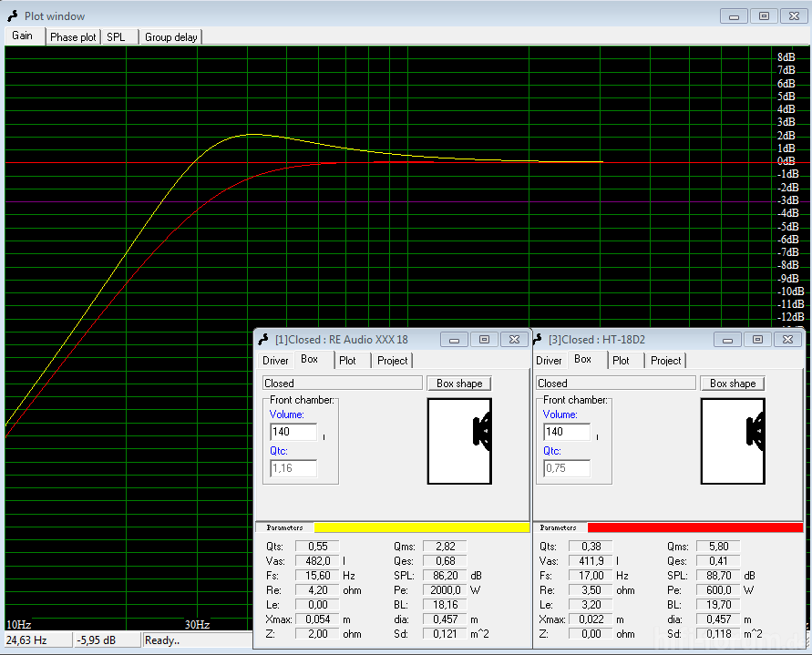The height and width of the screenshot is (655, 812).
Task: Open Driver tab in RE Audio XXX 18 window
Action: click(275, 361)
